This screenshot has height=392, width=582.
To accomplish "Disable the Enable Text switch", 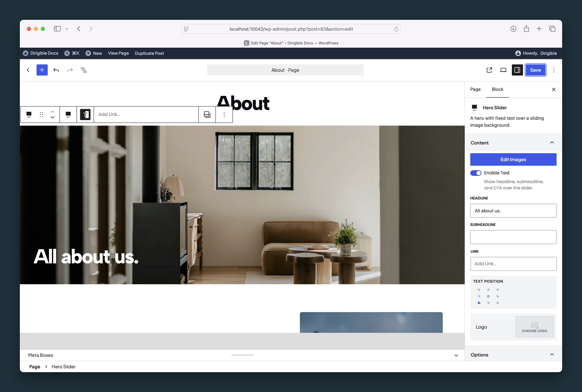I will click(475, 173).
